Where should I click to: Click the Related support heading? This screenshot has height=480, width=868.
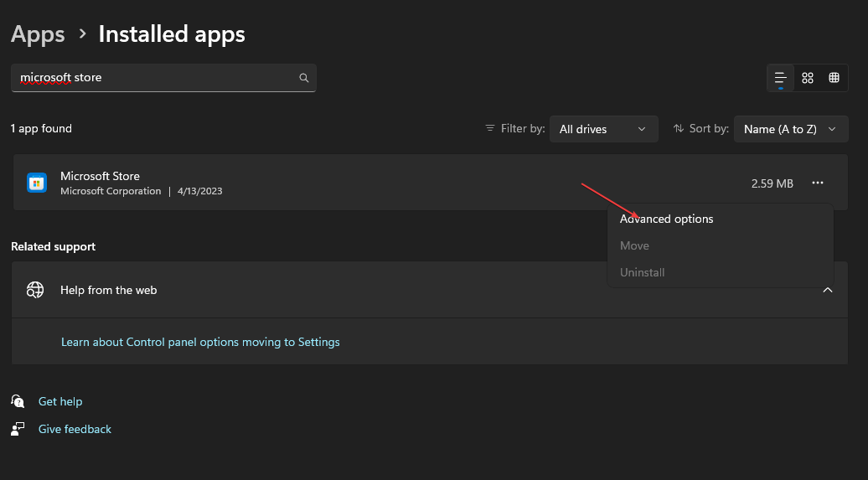pyautogui.click(x=53, y=246)
